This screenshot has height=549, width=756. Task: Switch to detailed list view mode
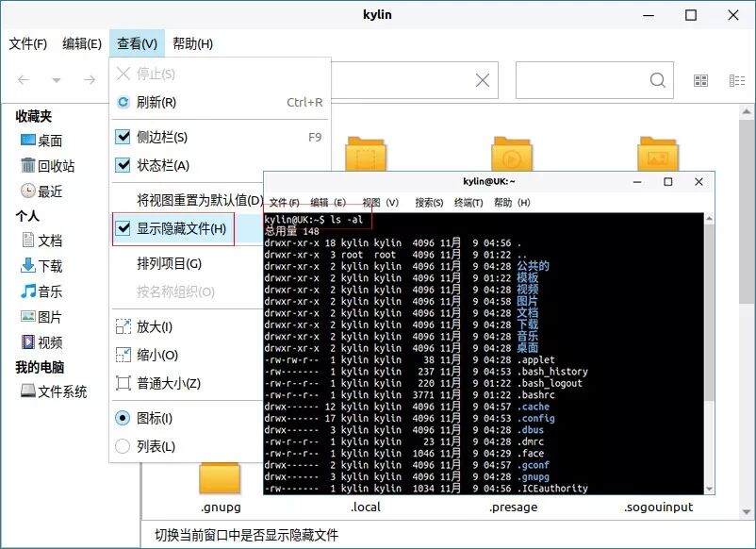point(738,80)
